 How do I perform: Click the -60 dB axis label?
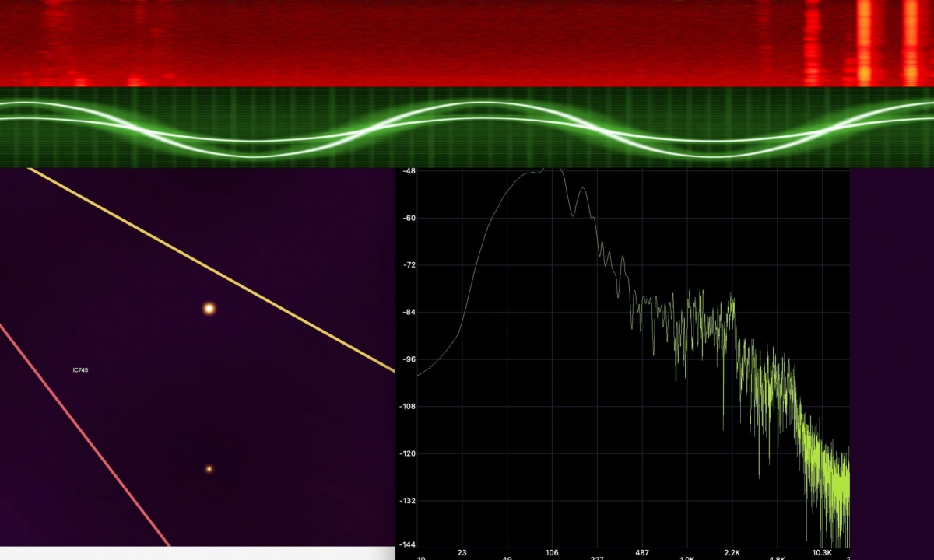coord(409,218)
